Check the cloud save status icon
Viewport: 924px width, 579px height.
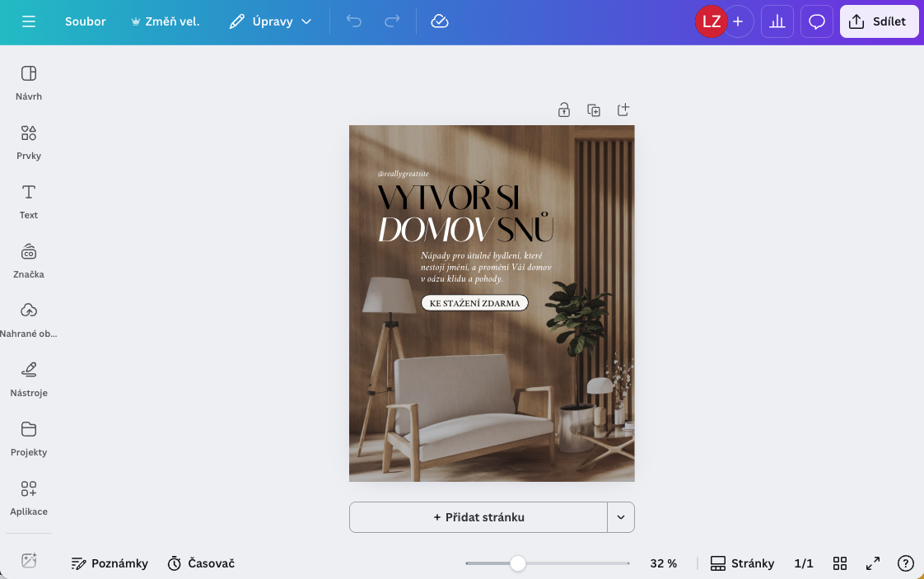coord(440,21)
